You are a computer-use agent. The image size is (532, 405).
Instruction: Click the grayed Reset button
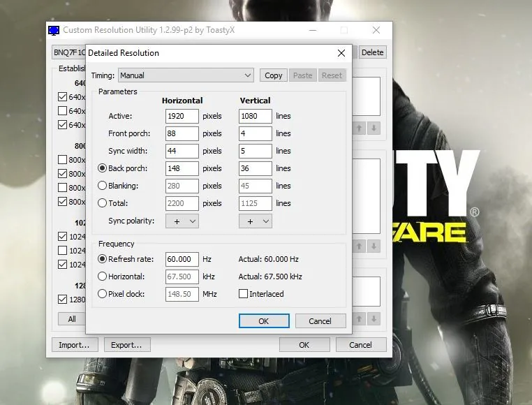pos(332,75)
